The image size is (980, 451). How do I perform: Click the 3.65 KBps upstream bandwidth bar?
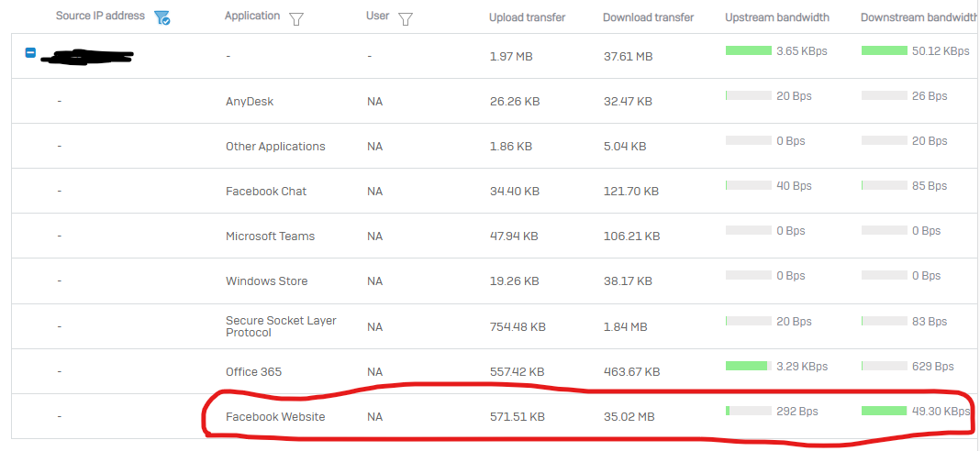coord(748,50)
